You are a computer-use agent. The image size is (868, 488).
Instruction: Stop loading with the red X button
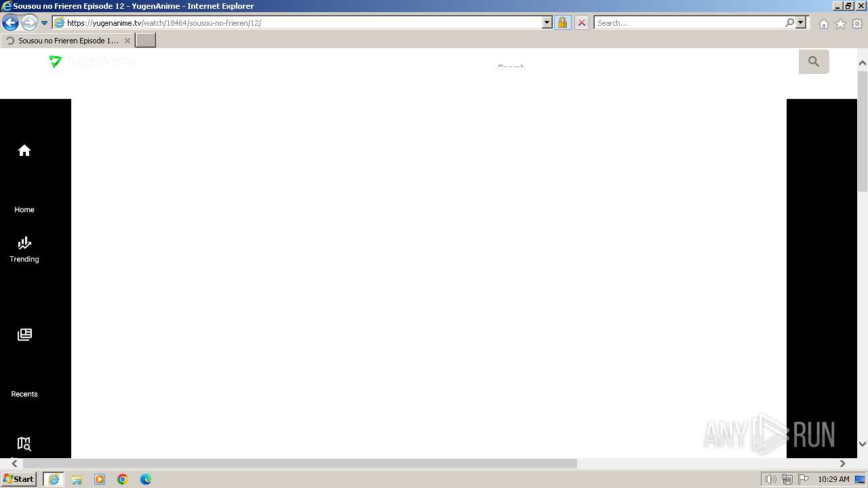(581, 22)
